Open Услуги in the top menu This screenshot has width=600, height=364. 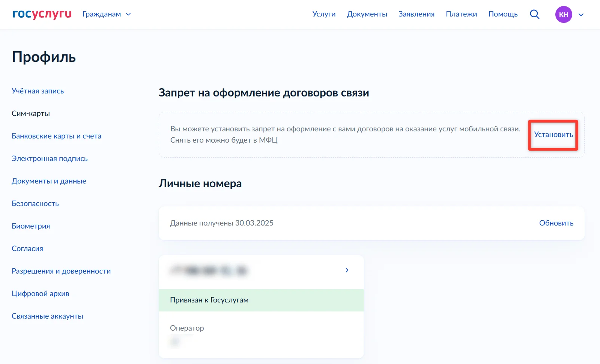pos(324,14)
